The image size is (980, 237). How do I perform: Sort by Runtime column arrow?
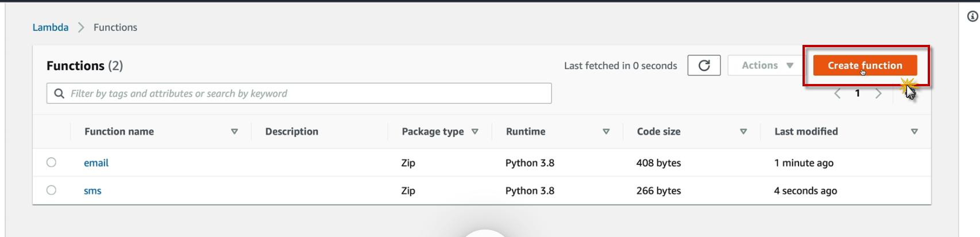[606, 132]
